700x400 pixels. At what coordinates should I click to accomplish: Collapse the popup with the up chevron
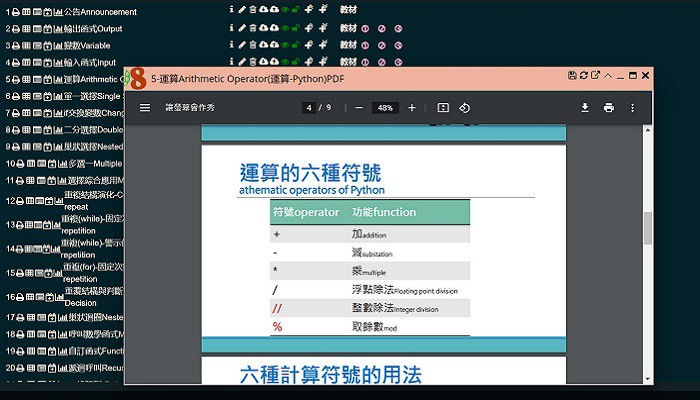(x=608, y=75)
